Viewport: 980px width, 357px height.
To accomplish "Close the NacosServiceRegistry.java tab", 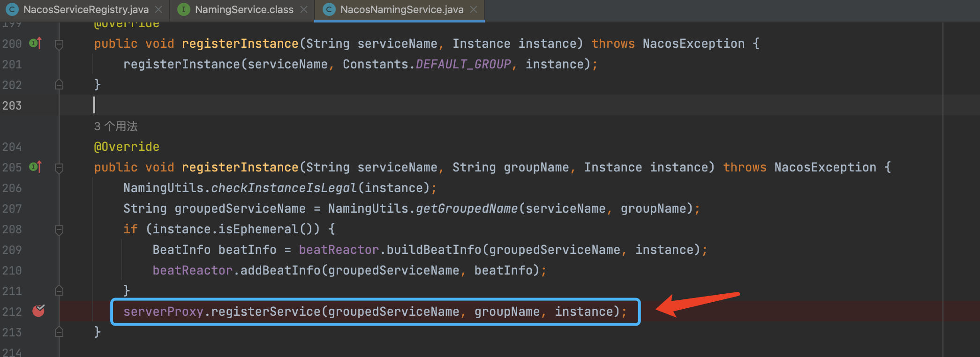I will 159,9.
